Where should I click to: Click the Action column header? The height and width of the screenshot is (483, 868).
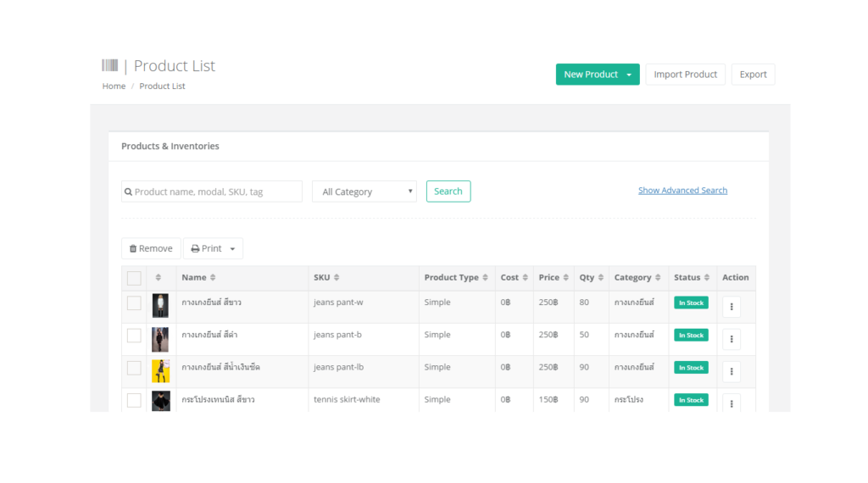point(735,277)
